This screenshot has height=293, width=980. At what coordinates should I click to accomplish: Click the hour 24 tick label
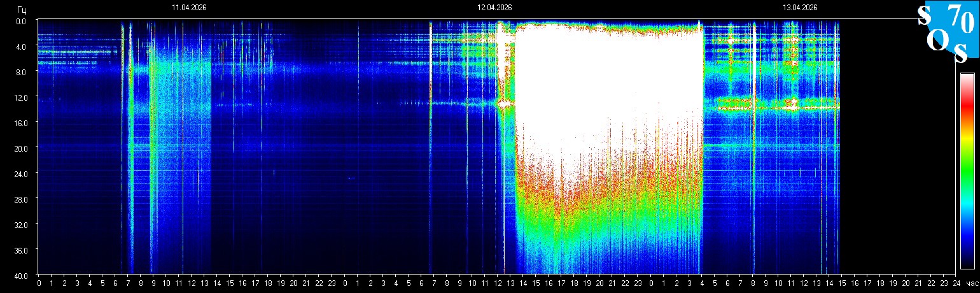point(956,283)
